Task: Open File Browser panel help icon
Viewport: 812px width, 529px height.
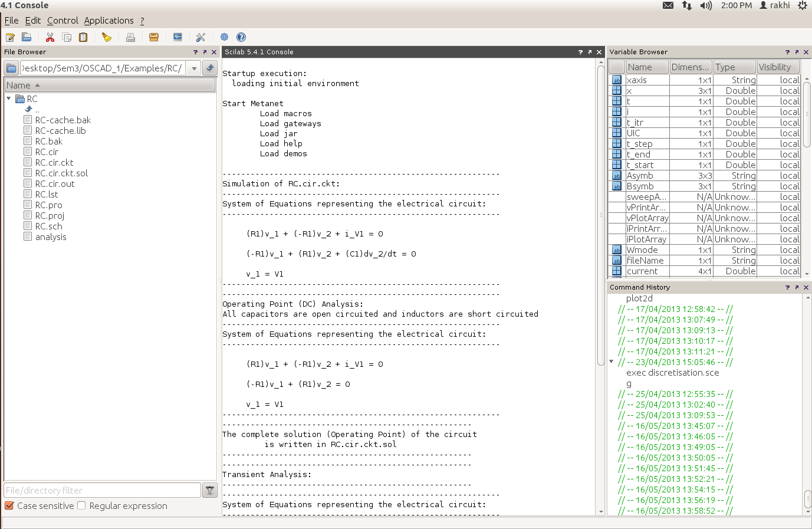Action: (x=195, y=52)
